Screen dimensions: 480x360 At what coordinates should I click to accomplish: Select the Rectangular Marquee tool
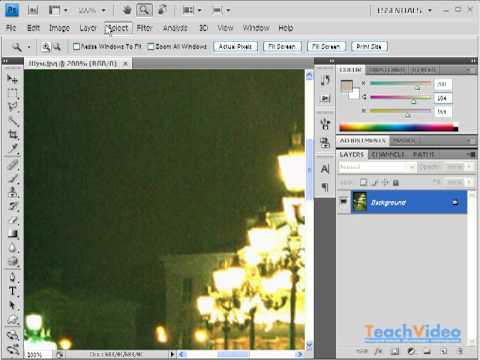12,93
